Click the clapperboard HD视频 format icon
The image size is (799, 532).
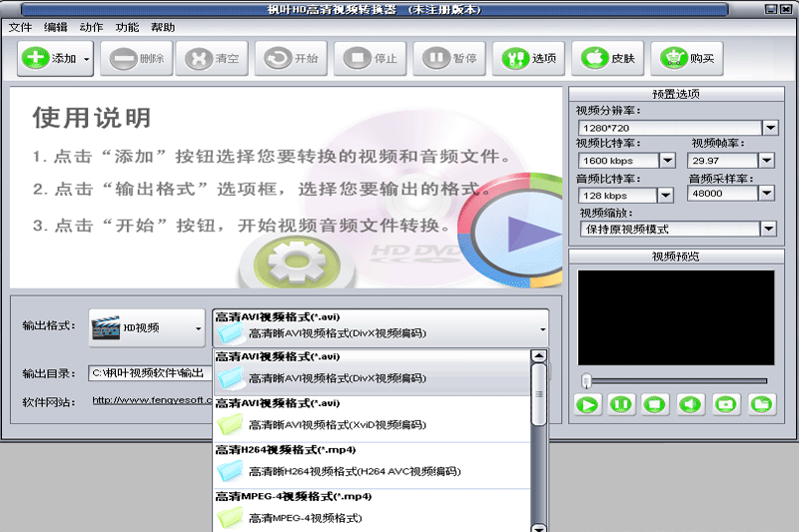(106, 328)
